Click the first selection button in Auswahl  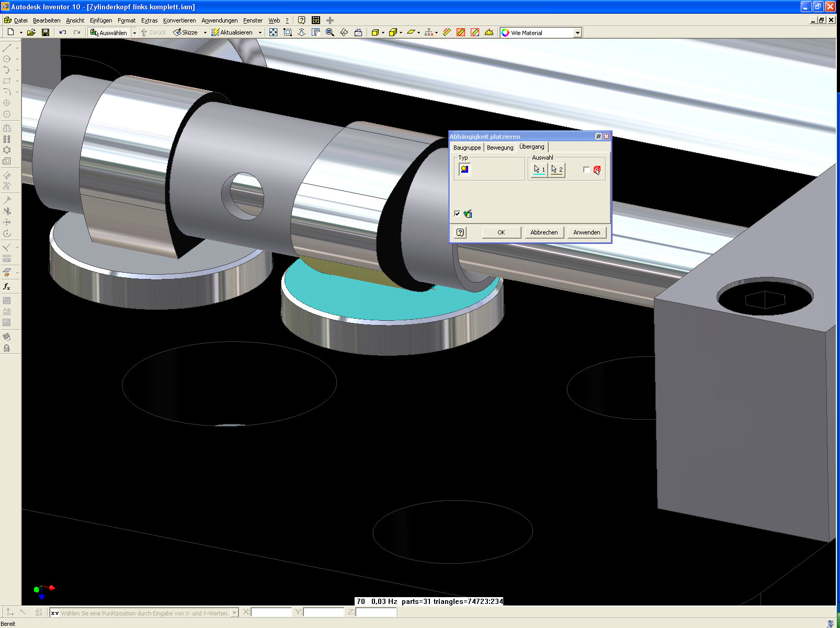click(x=539, y=170)
